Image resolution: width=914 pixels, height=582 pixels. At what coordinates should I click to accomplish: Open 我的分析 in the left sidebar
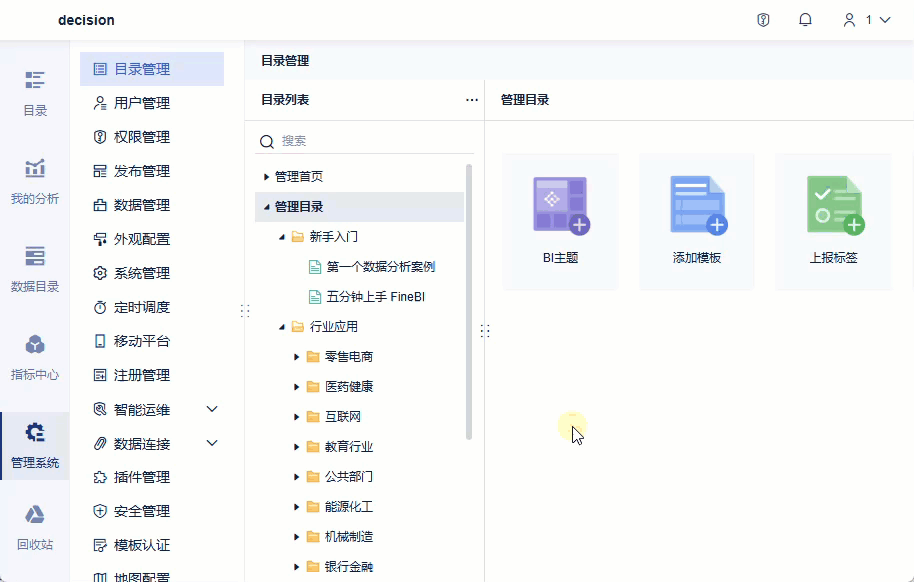[35, 180]
